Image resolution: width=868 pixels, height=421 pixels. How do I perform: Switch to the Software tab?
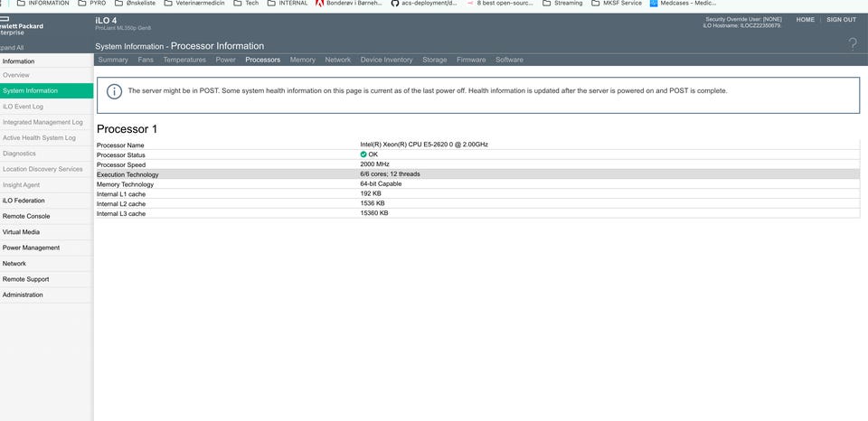coord(509,60)
